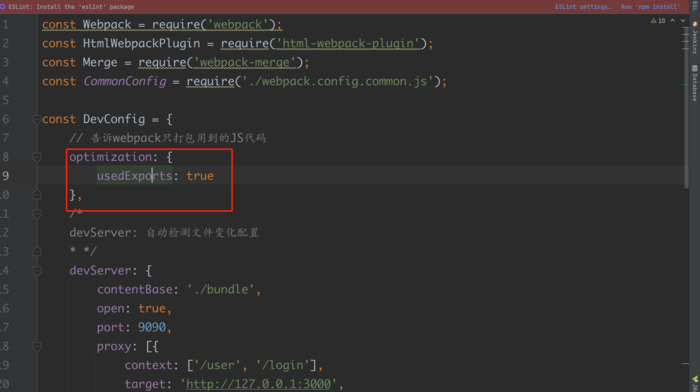The width and height of the screenshot is (700, 392).
Task: Collapse the block comment starting line 11
Action: tap(37, 214)
